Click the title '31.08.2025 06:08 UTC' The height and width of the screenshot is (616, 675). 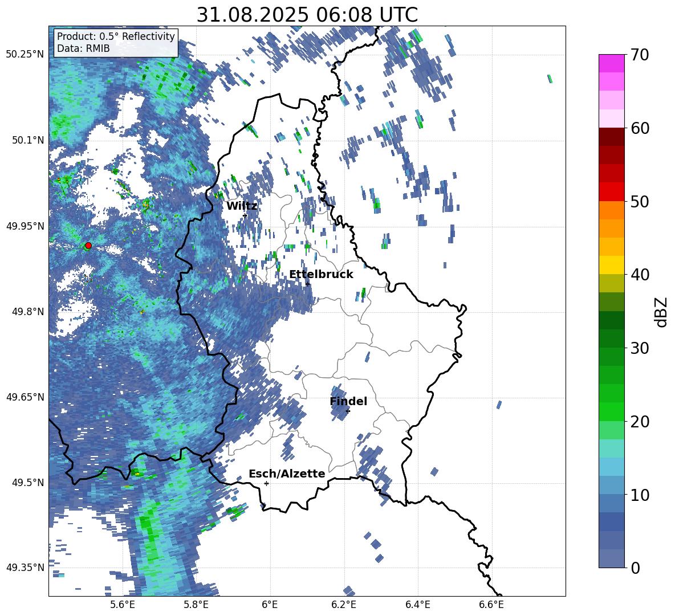[x=307, y=15]
